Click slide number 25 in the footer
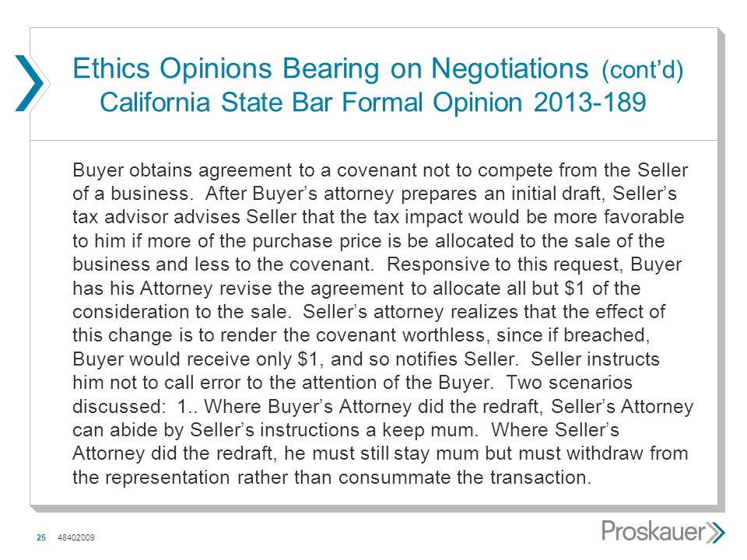Viewport: 747px width, 560px height. click(41, 537)
